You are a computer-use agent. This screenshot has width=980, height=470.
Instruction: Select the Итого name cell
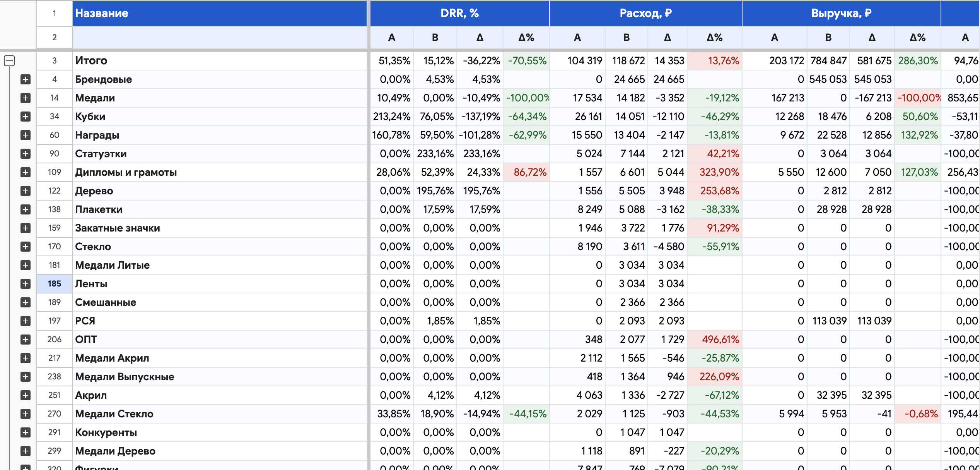pyautogui.click(x=220, y=61)
